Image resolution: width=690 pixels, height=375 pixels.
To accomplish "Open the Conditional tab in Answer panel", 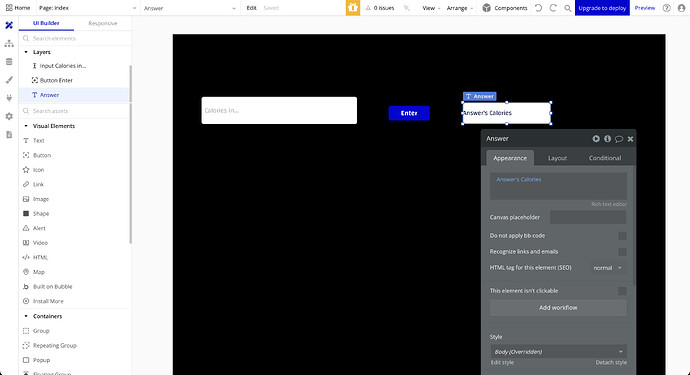I will (x=605, y=158).
